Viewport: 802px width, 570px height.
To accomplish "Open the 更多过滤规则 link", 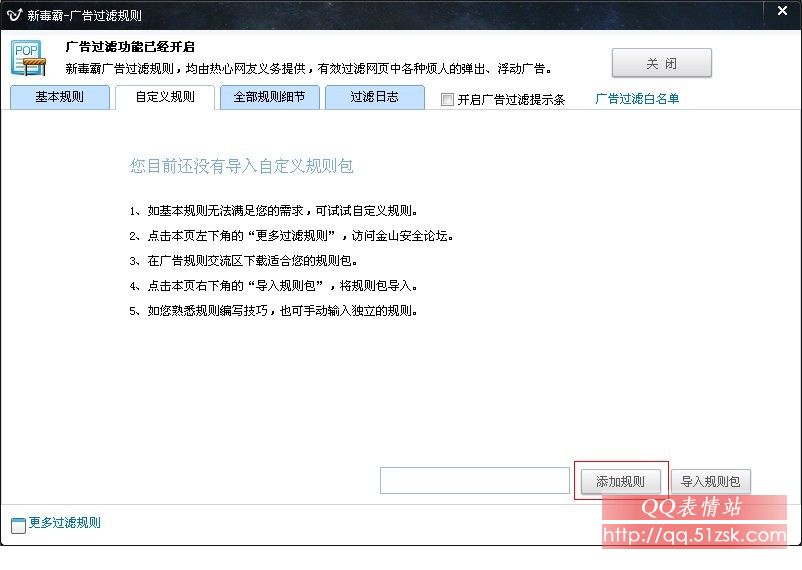I will pyautogui.click(x=64, y=522).
